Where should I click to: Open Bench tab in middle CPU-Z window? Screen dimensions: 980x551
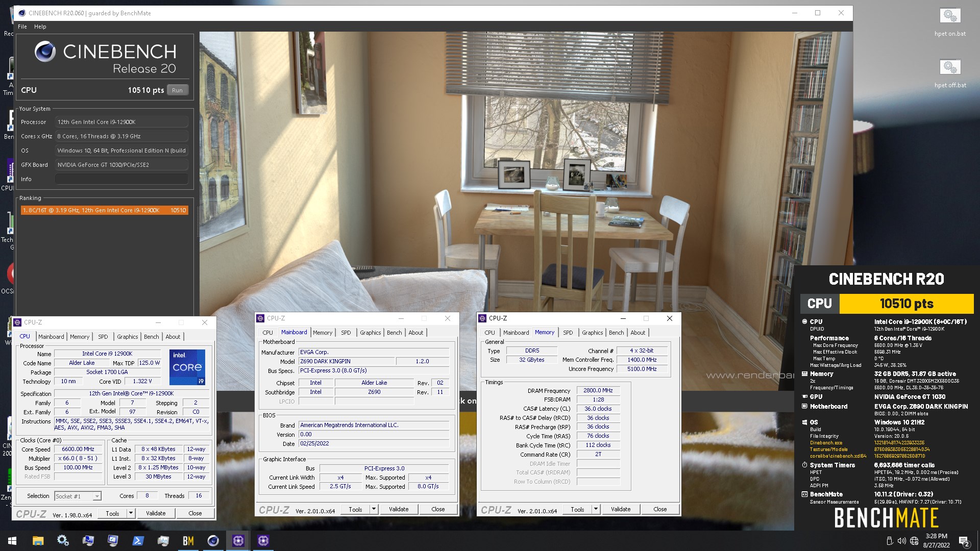pyautogui.click(x=395, y=333)
